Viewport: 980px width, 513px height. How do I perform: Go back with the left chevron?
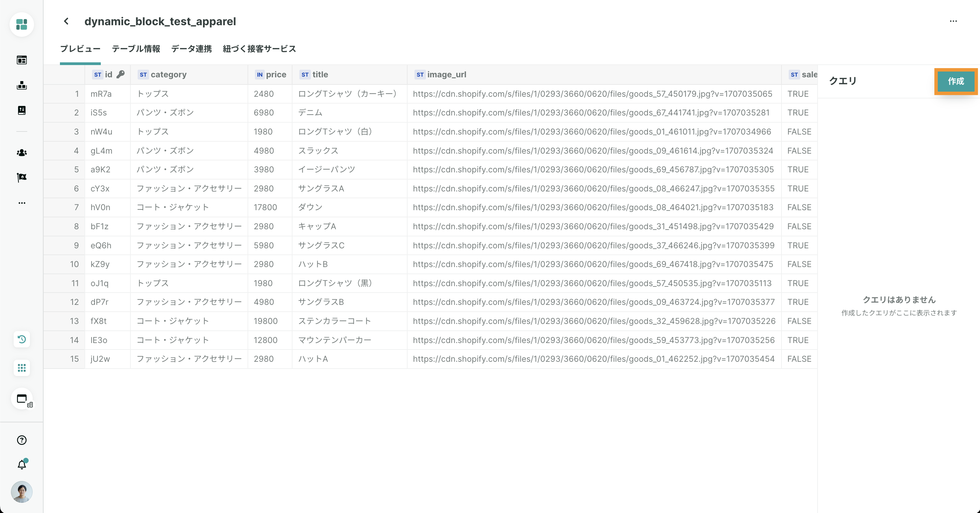(x=66, y=21)
